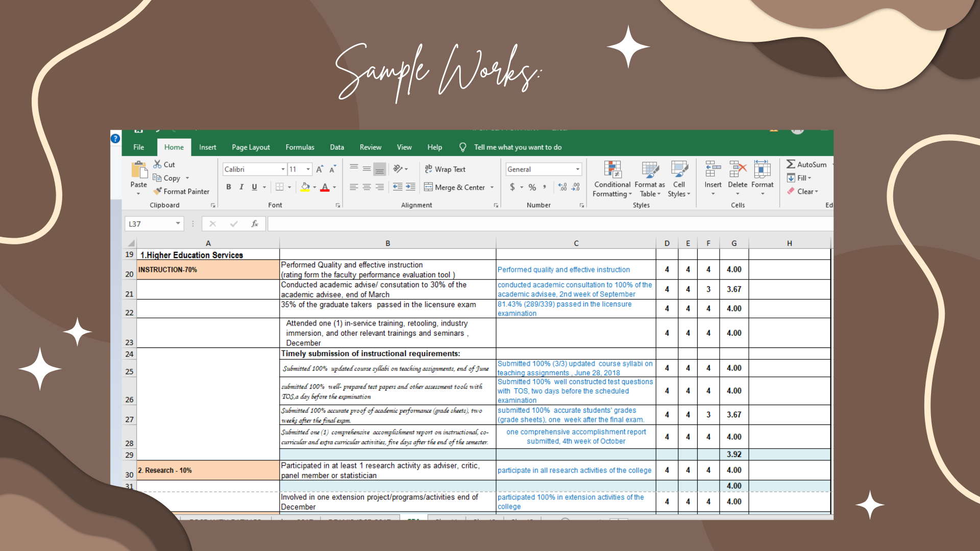The image size is (980, 551).
Task: Open Merge & Center dropdown arrow
Action: (492, 187)
